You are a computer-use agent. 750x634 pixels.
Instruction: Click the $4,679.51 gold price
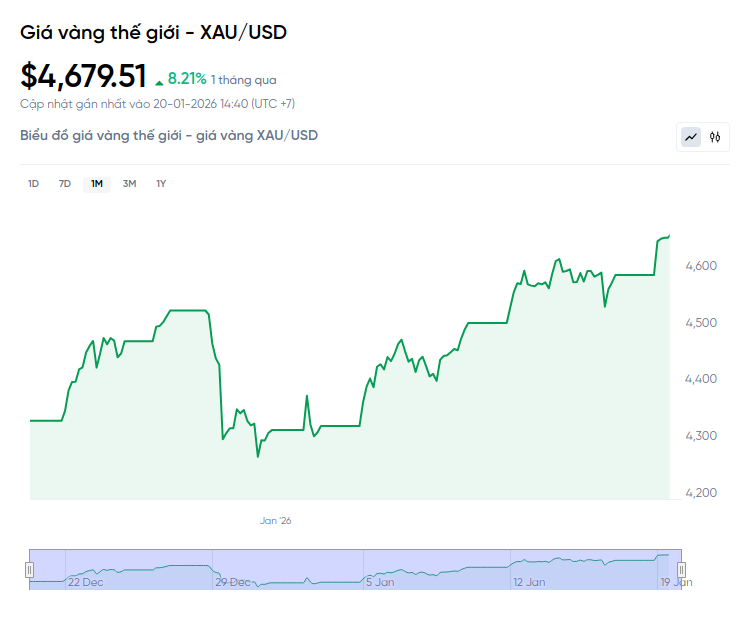click(x=84, y=76)
